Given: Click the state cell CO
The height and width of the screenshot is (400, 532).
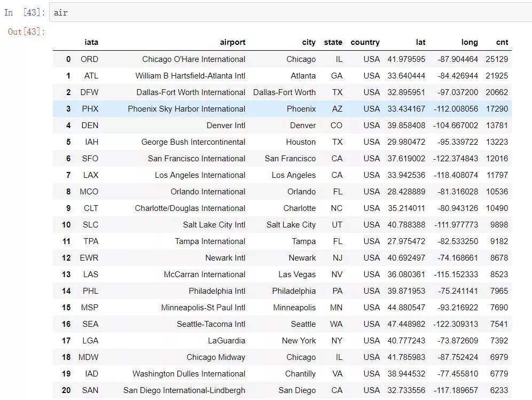Looking at the screenshot, I should pyautogui.click(x=336, y=126).
